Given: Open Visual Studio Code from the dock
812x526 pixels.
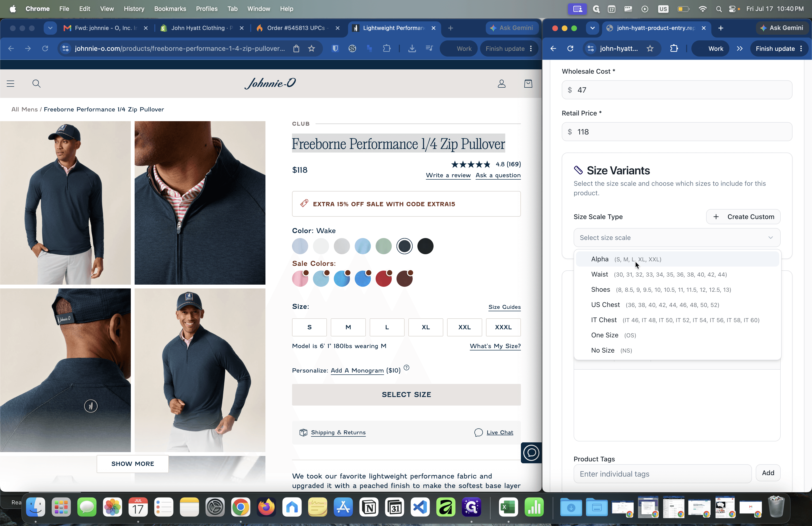Looking at the screenshot, I should tap(420, 507).
